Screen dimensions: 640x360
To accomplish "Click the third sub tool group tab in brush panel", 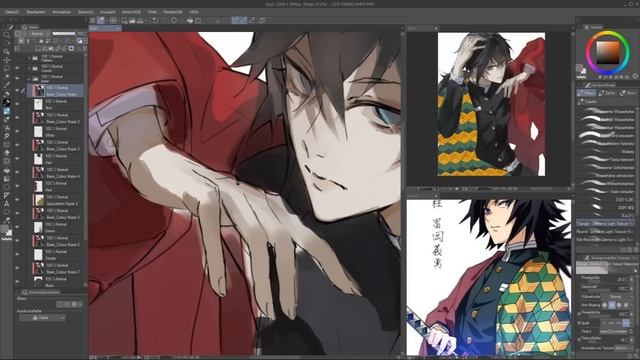I will tap(627, 93).
